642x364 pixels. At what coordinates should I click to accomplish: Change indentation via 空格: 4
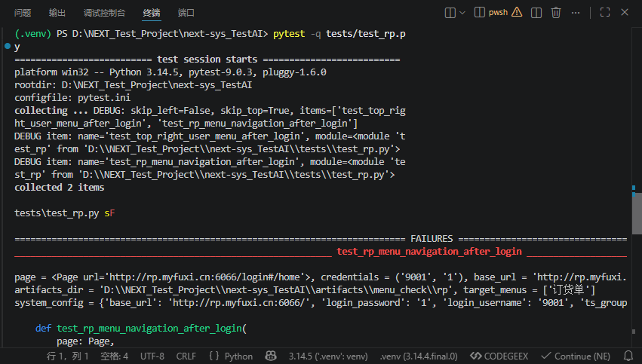[114, 356]
